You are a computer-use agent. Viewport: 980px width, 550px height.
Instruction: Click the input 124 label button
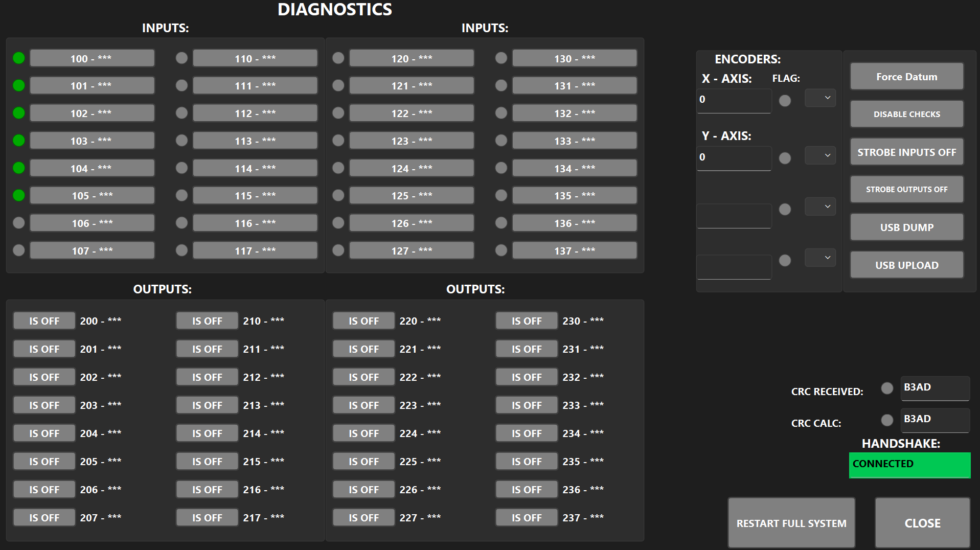coord(412,168)
